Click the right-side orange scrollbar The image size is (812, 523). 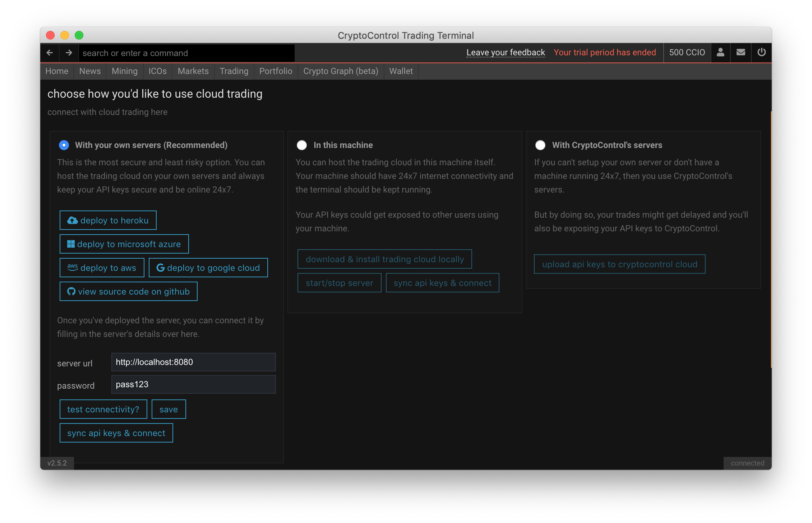pyautogui.click(x=771, y=239)
